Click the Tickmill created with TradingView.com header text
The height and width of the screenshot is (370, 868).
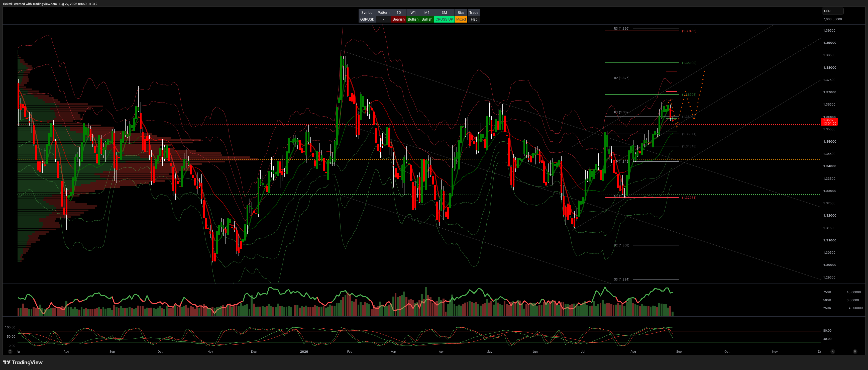(x=50, y=4)
